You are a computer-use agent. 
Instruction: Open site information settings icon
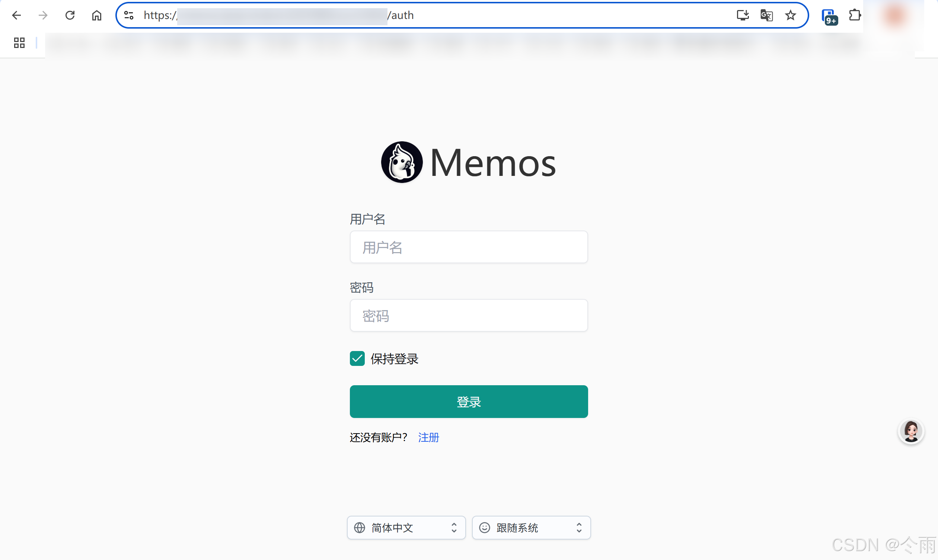click(x=129, y=15)
